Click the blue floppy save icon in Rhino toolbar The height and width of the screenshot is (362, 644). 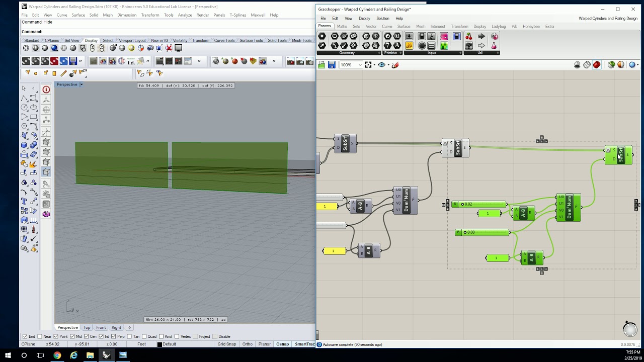coord(73,61)
